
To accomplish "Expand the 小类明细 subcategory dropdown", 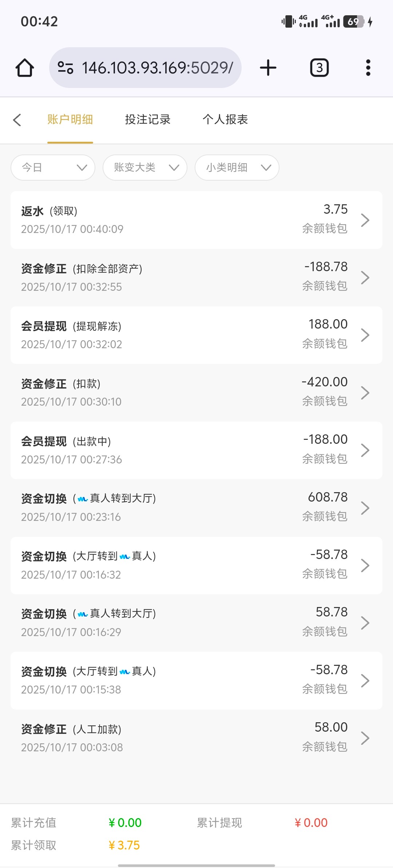I will (x=237, y=168).
